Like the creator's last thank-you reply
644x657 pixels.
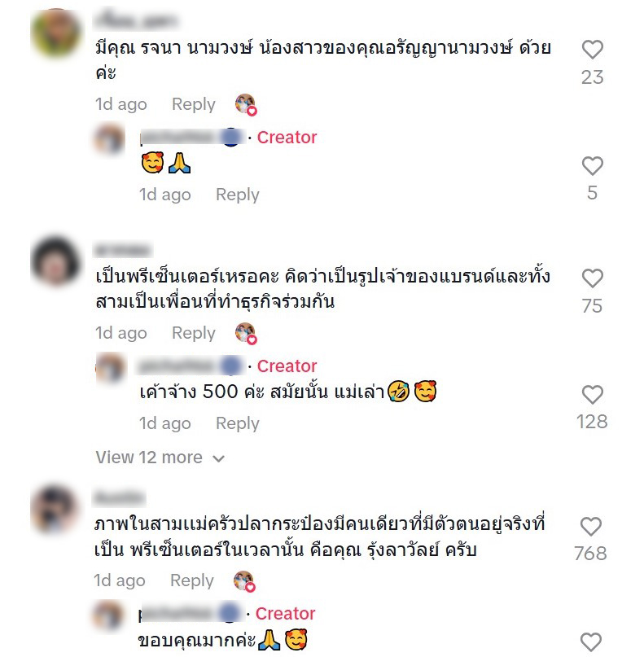[591, 642]
